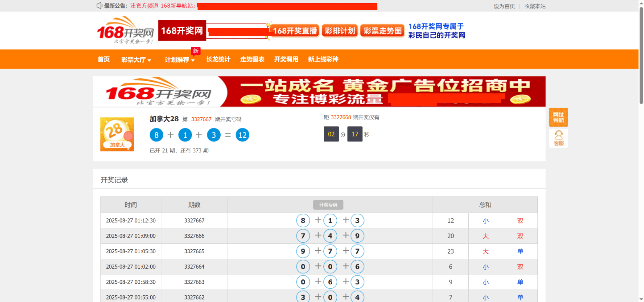644x302 pixels.
Task: Go to the 走势图表 menu item
Action: pyautogui.click(x=252, y=59)
